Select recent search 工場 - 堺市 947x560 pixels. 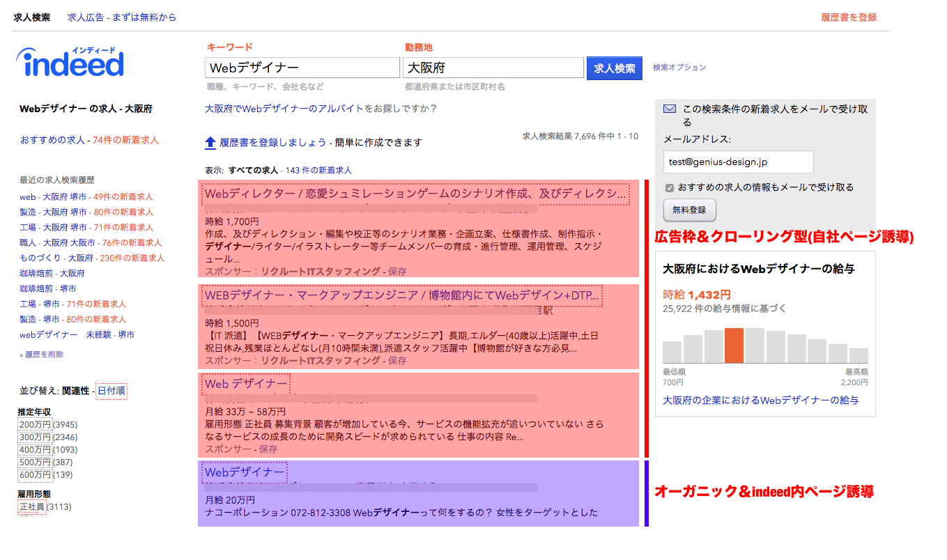coord(39,304)
